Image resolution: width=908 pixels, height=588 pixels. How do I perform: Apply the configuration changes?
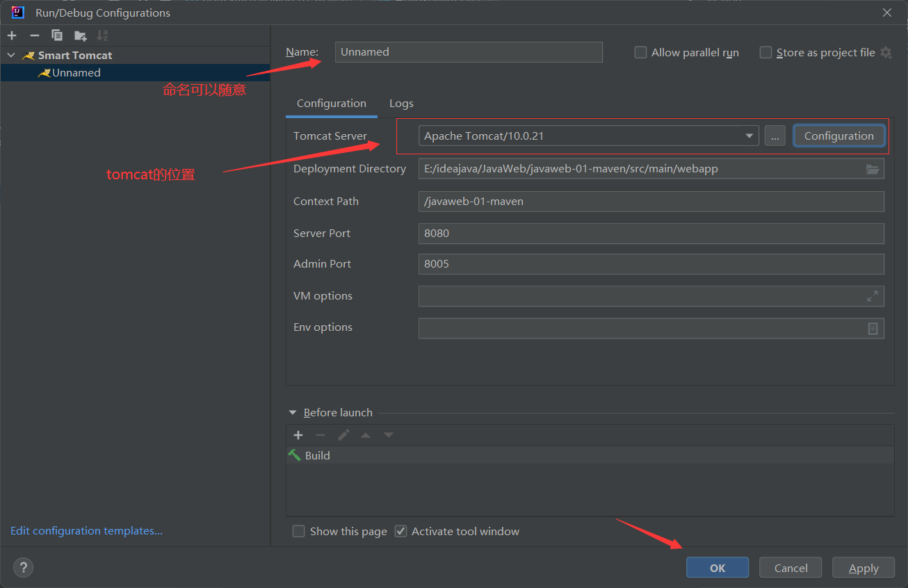[864, 568]
